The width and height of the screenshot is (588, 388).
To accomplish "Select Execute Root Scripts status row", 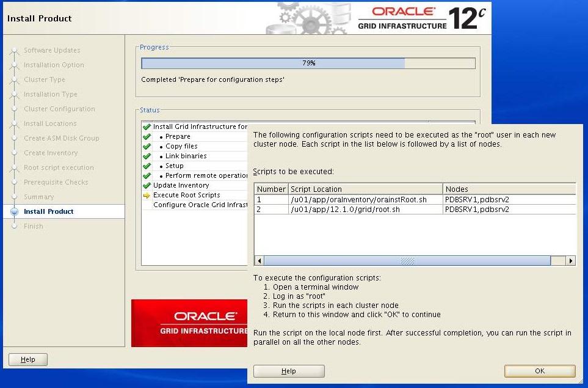I will [195, 195].
